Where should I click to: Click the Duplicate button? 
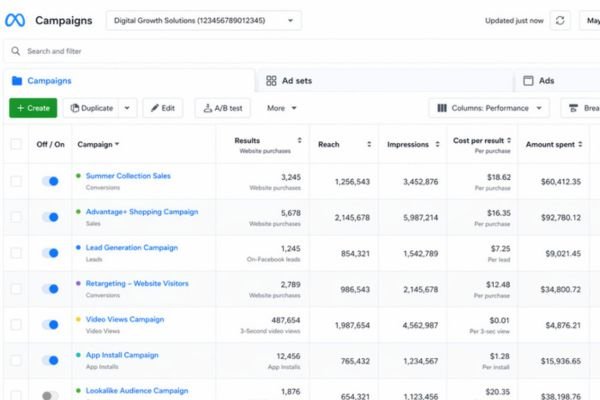(91, 108)
